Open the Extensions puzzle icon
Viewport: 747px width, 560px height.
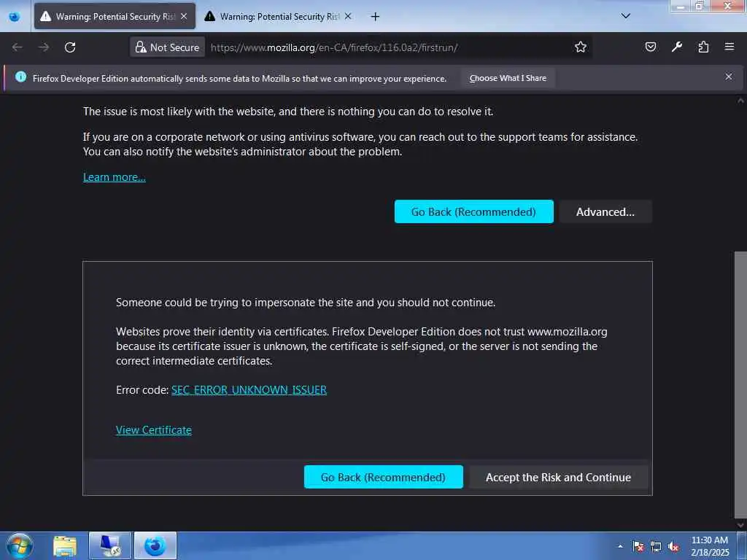pyautogui.click(x=703, y=47)
